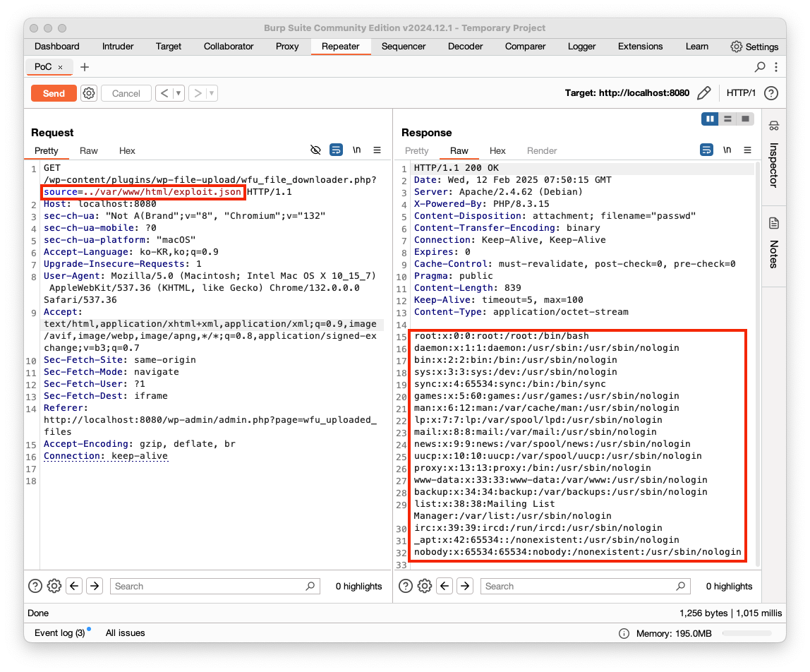Screen dimensions: 810x672
Task: Select combined tabbed layout view
Action: [745, 119]
